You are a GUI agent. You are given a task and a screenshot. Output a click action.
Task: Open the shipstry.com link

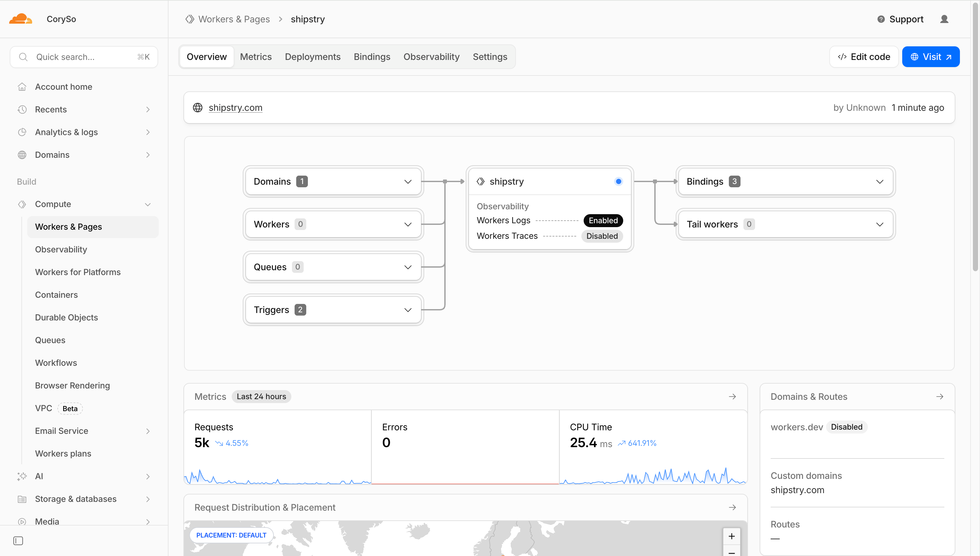[235, 108]
